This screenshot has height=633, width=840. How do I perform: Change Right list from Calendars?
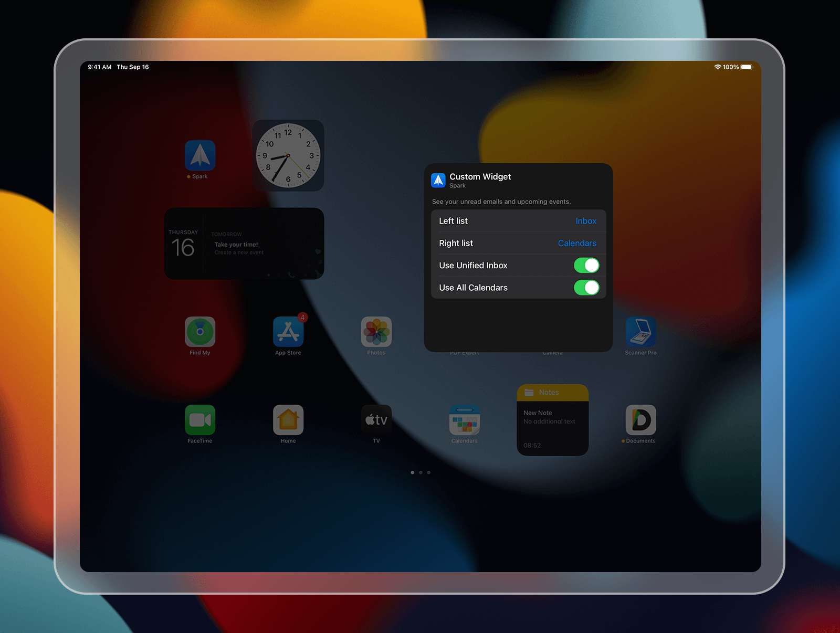pos(519,243)
